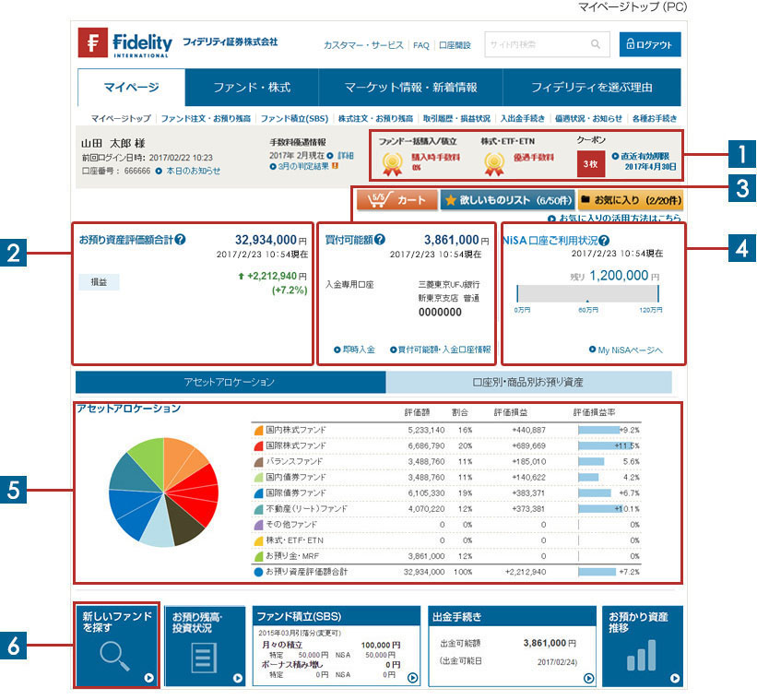Click the stock/ETF preferential fee medal icon

(x=494, y=163)
